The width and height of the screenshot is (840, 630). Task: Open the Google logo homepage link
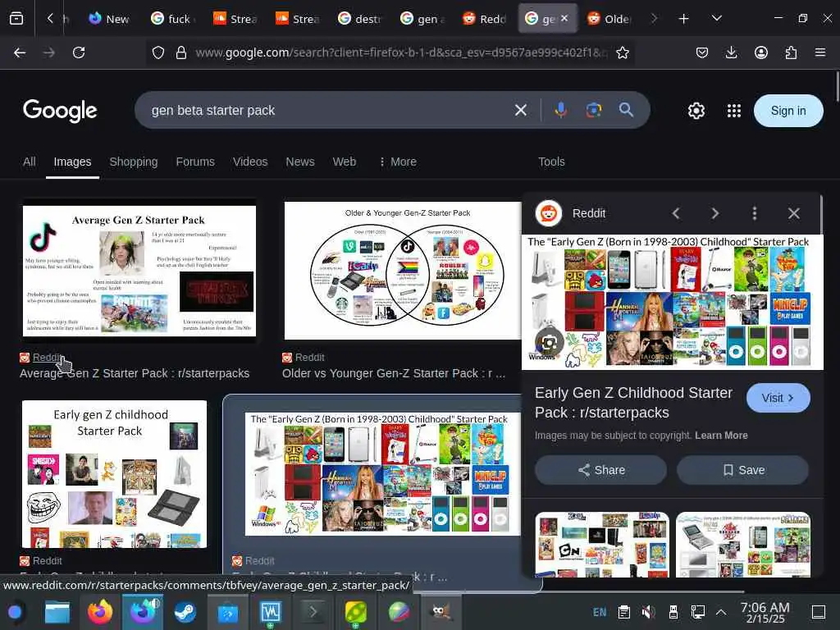pos(60,111)
